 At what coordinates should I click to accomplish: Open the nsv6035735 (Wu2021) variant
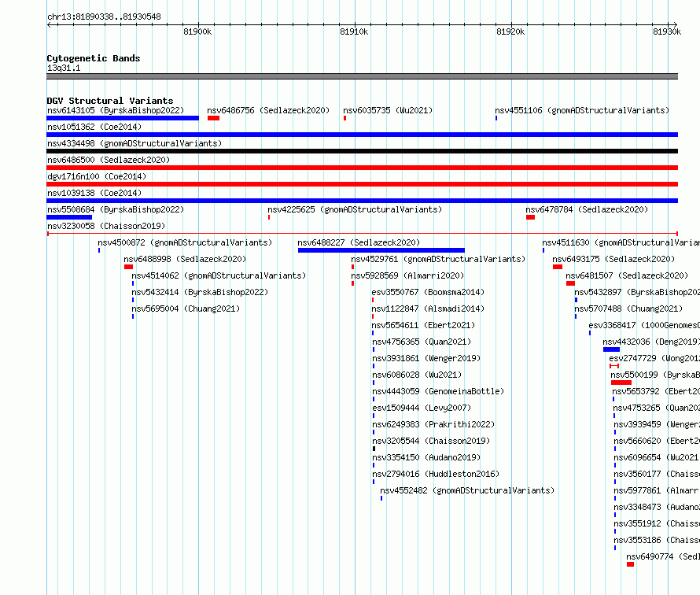click(388, 110)
